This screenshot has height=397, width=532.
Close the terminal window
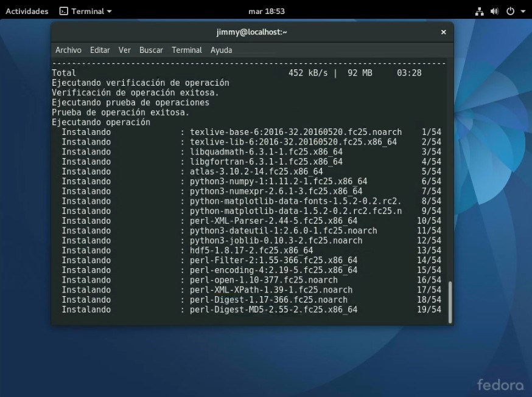(443, 32)
